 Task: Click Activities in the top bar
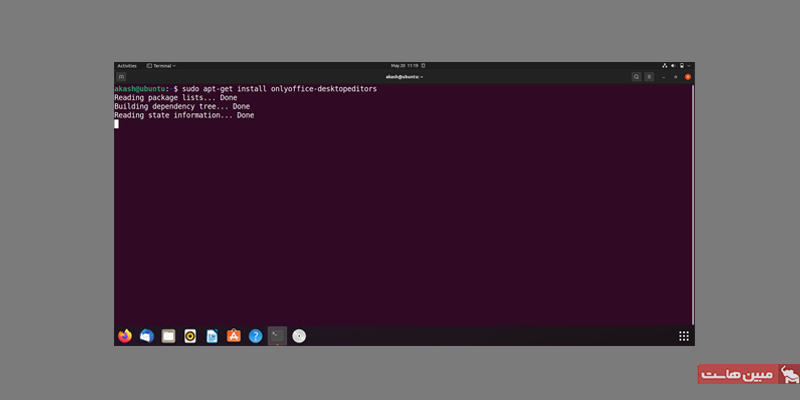(x=126, y=65)
